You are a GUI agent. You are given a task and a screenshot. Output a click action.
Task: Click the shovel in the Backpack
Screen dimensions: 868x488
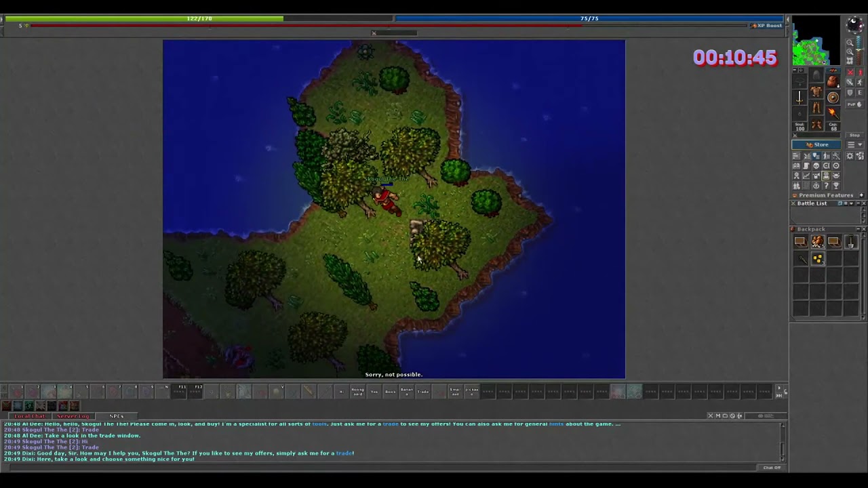click(852, 242)
